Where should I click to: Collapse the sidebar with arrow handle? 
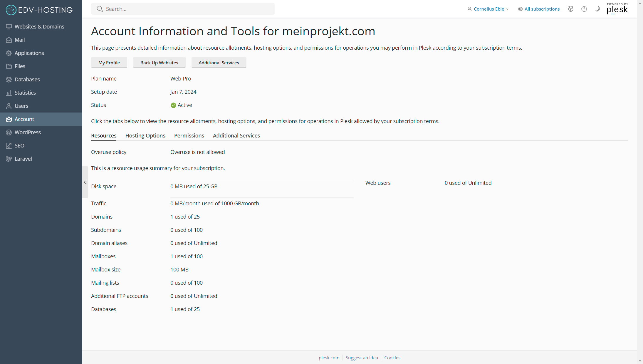pyautogui.click(x=85, y=182)
